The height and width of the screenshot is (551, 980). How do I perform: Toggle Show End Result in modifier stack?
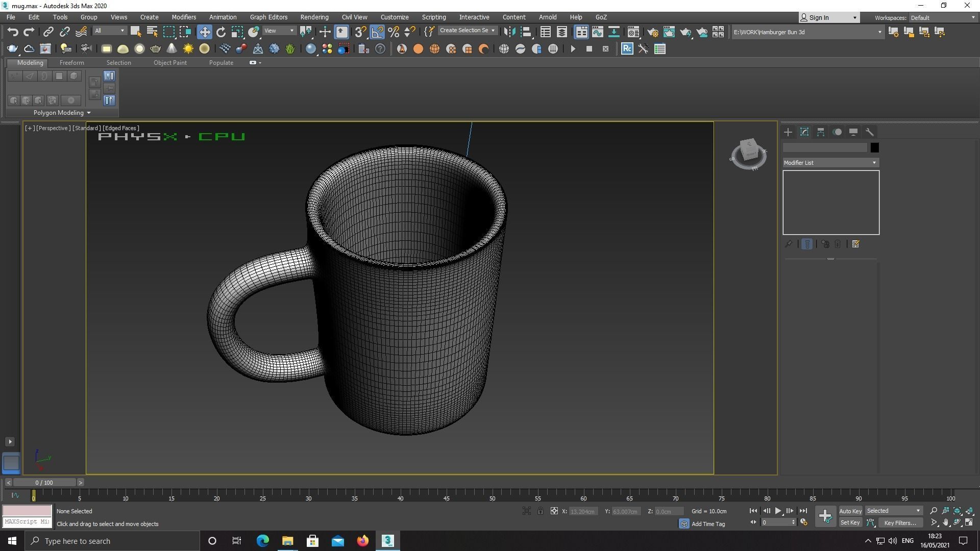[x=807, y=244]
